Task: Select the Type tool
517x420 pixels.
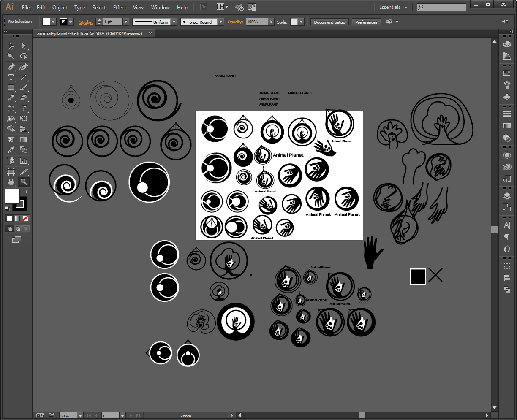Action: 11,77
